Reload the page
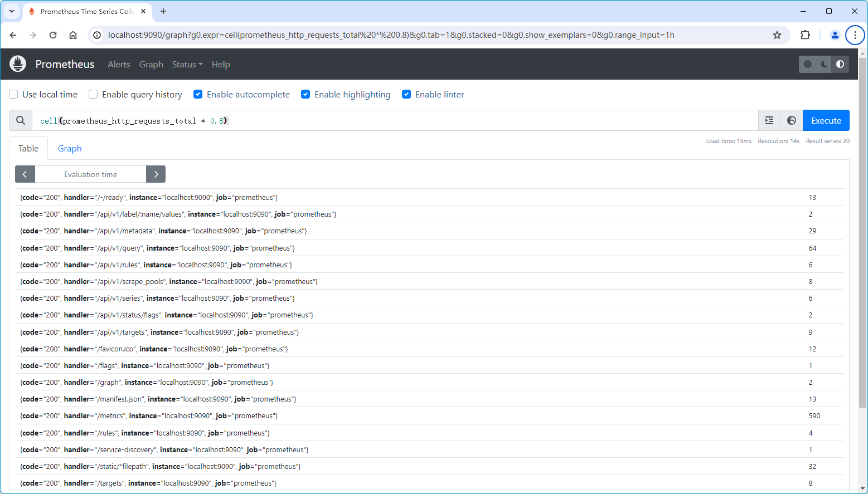 tap(53, 35)
